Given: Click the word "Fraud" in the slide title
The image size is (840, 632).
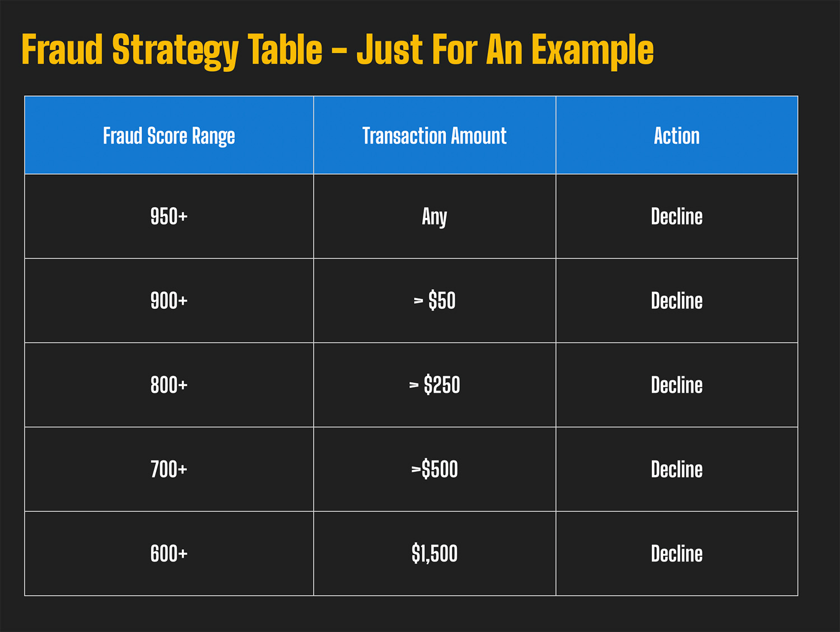Looking at the screenshot, I should click(62, 49).
